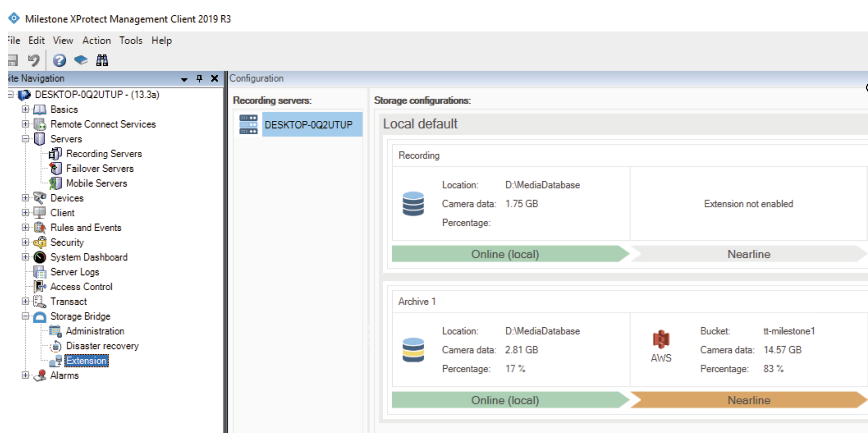
Task: Select the highlighted Extension tree item
Action: point(87,360)
